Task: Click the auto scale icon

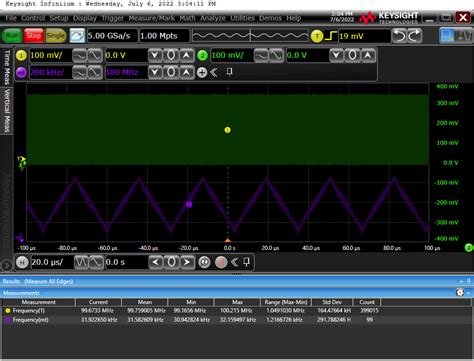Action: coord(77,36)
